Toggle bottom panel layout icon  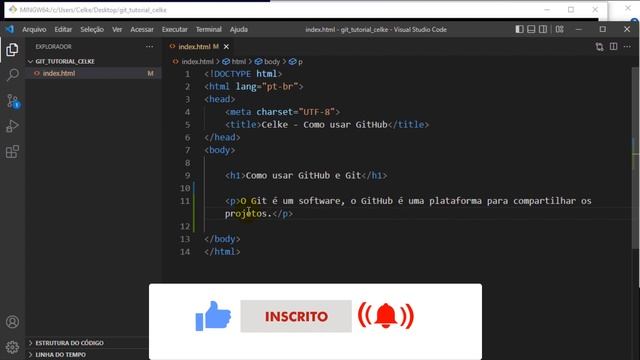(531, 29)
